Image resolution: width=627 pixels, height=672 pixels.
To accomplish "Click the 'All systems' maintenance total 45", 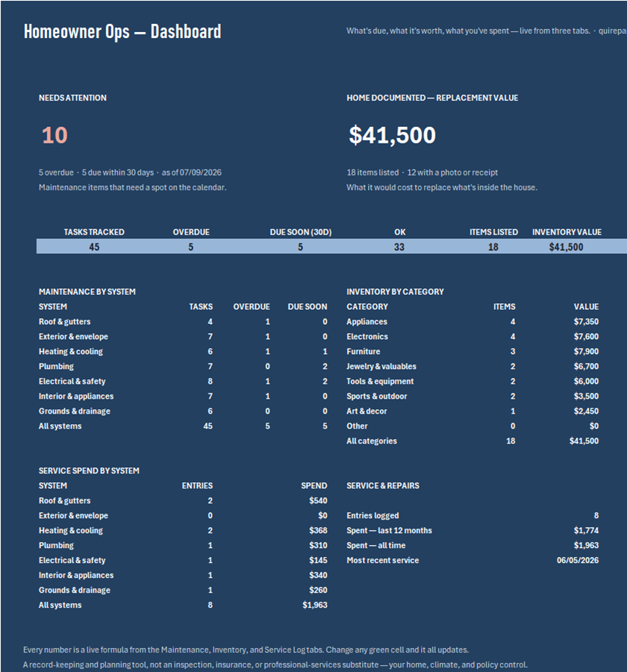I will tap(208, 426).
